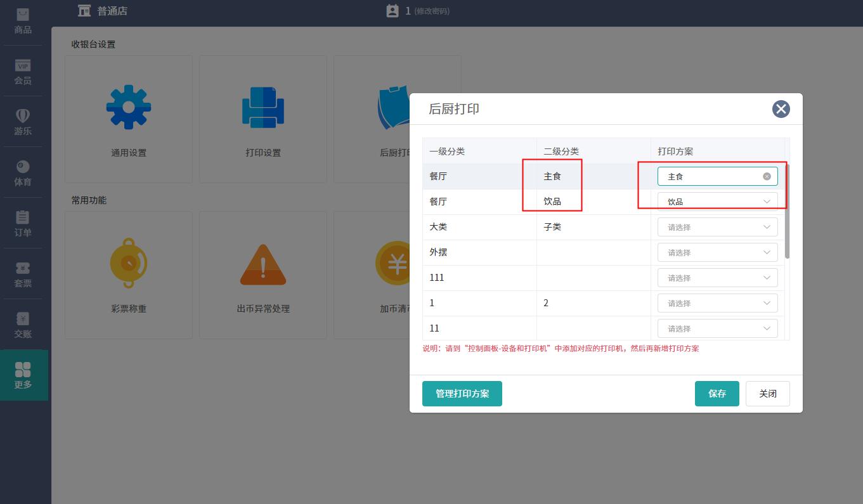Click the 常用功能 section heading

pyautogui.click(x=89, y=200)
